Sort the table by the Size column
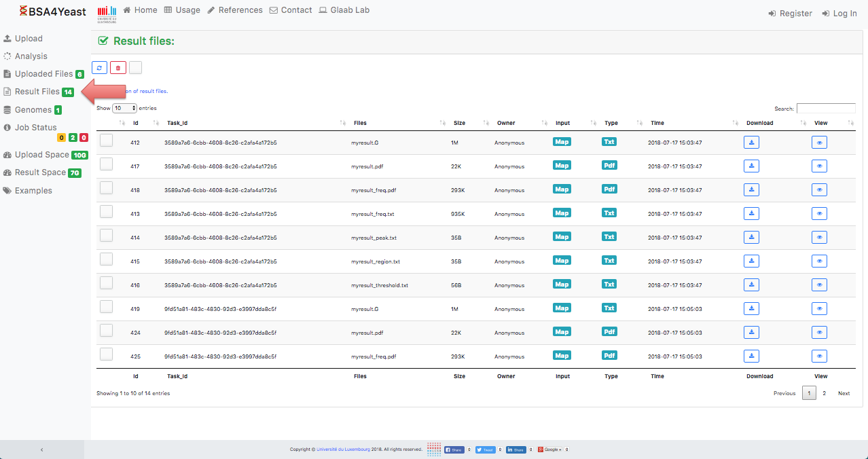Image resolution: width=868 pixels, height=459 pixels. pos(460,123)
